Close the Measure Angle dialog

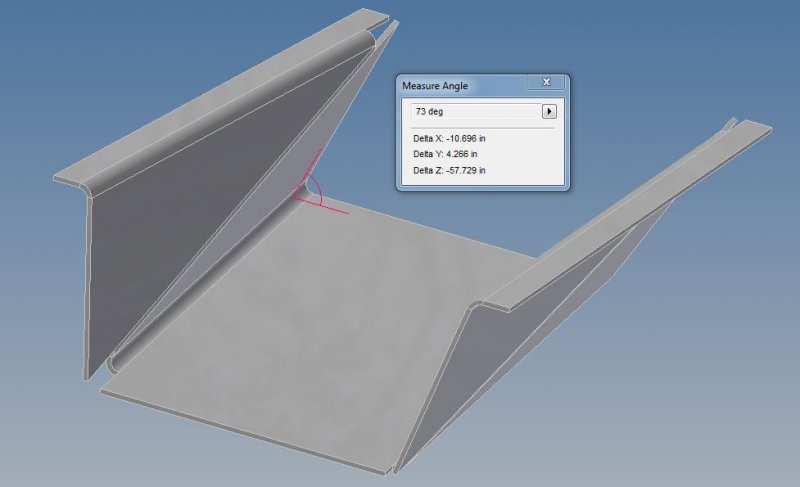(x=546, y=82)
